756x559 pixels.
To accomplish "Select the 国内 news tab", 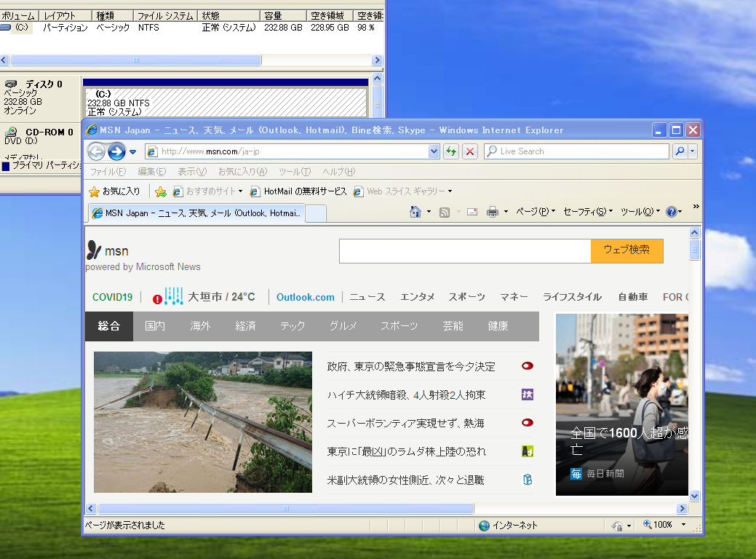I will click(x=155, y=326).
